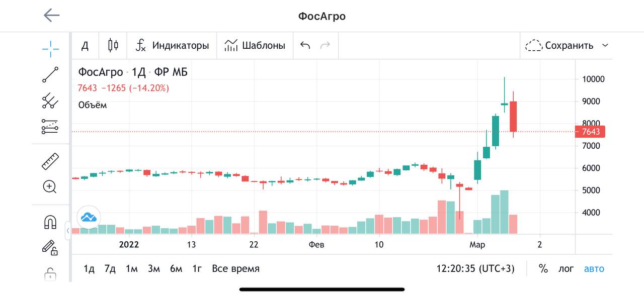Collapse the left drawing toolbar panel
Screen dimensions: 644x297
pos(68,231)
